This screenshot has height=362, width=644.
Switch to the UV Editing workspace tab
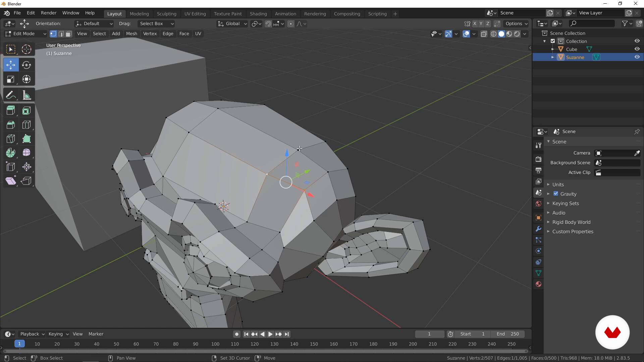coord(195,14)
